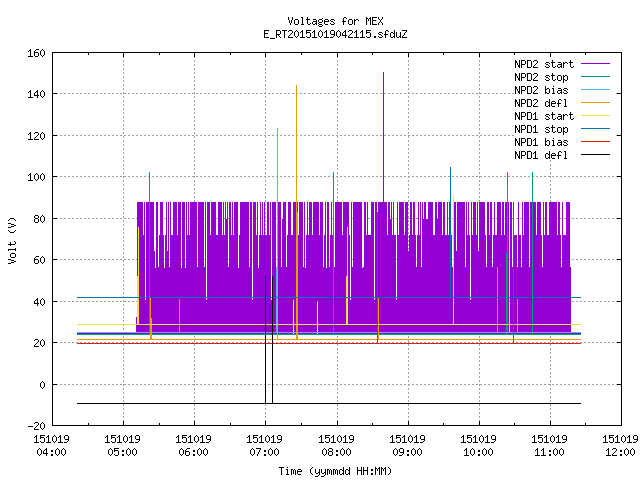Click the black NPD1 defl legend line sample
Viewport: 640px width, 480px height.
pos(595,155)
